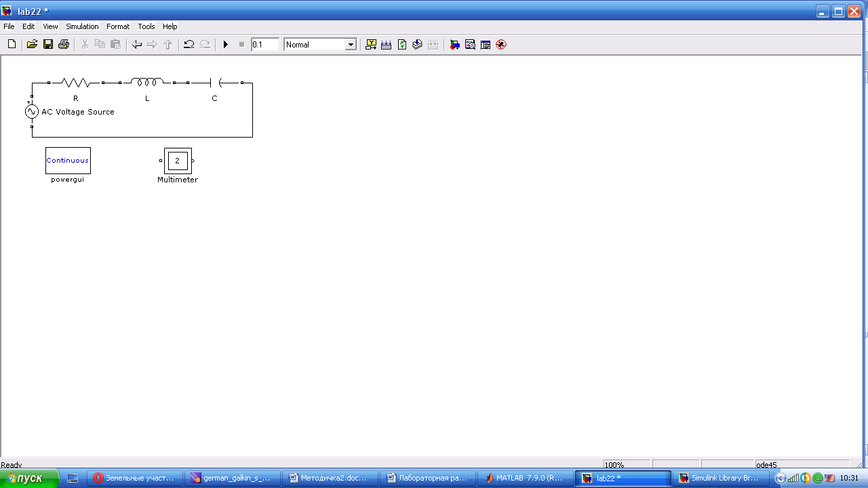Print the model using the printer icon
The image size is (868, 488).
pos(64,45)
